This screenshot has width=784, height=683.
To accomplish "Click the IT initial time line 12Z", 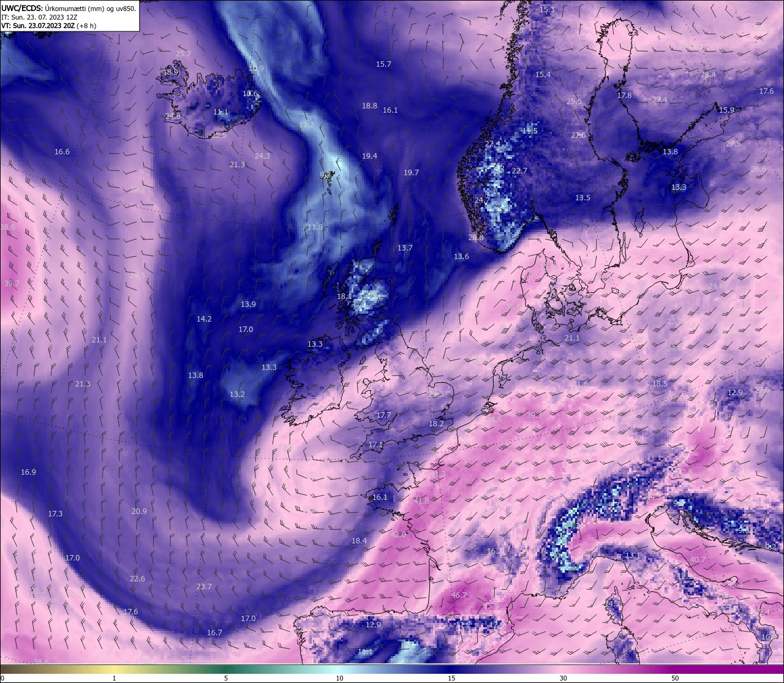I will (x=39, y=17).
